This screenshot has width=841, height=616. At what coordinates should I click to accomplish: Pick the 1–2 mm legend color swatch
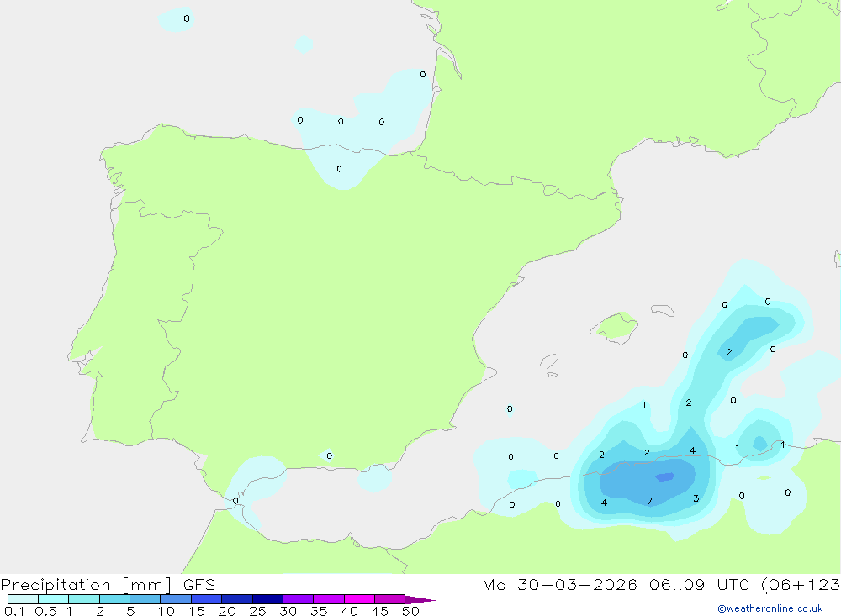(x=84, y=599)
